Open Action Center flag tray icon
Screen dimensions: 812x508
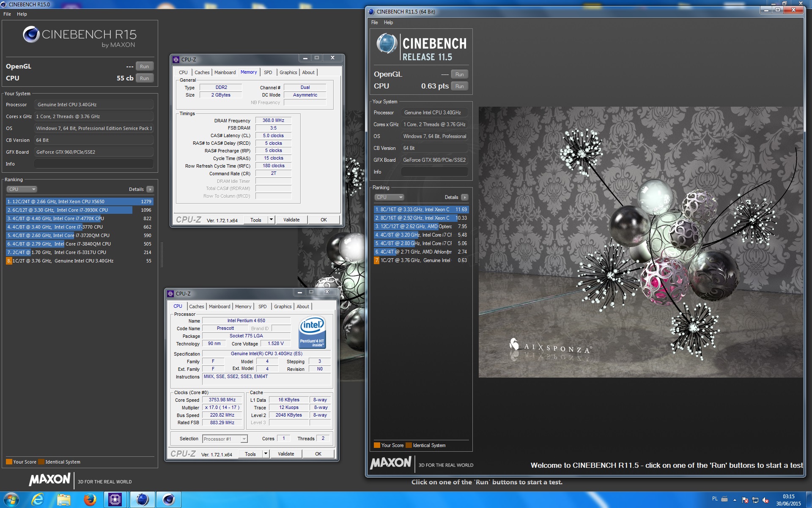(745, 500)
